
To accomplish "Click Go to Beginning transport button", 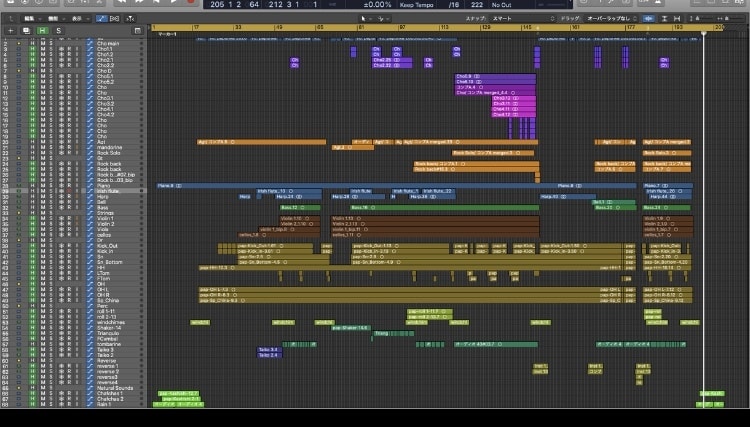I will click(x=156, y=2).
